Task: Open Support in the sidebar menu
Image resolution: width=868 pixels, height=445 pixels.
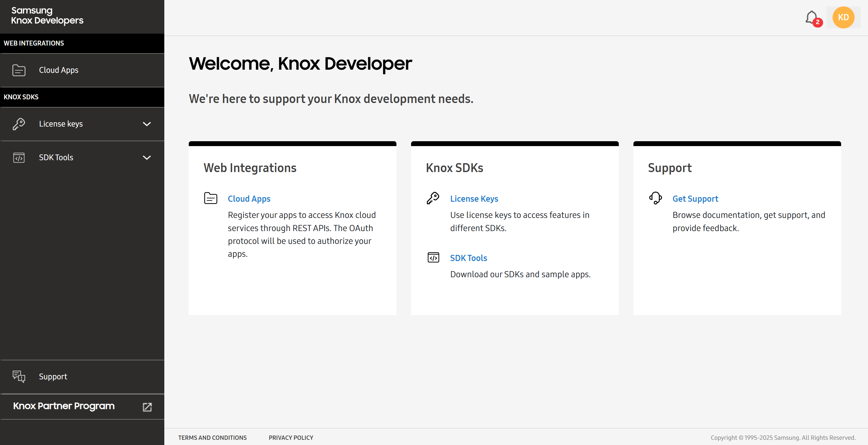Action: coord(53,376)
